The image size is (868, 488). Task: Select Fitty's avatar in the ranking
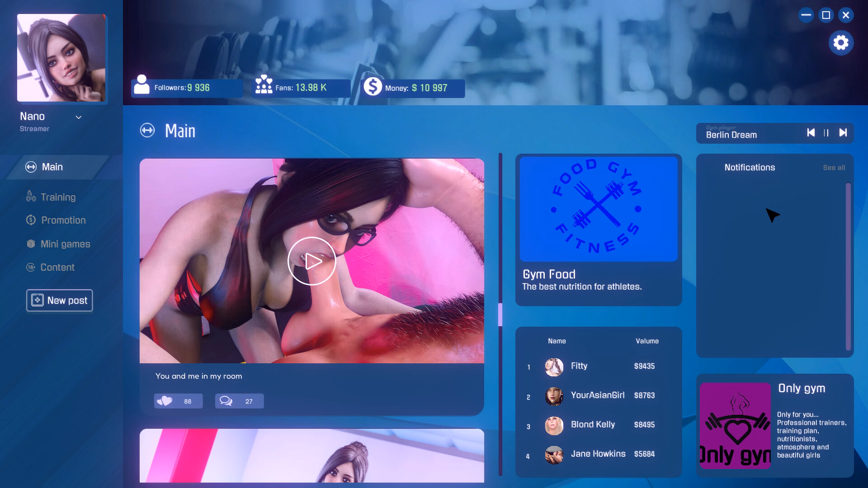554,367
